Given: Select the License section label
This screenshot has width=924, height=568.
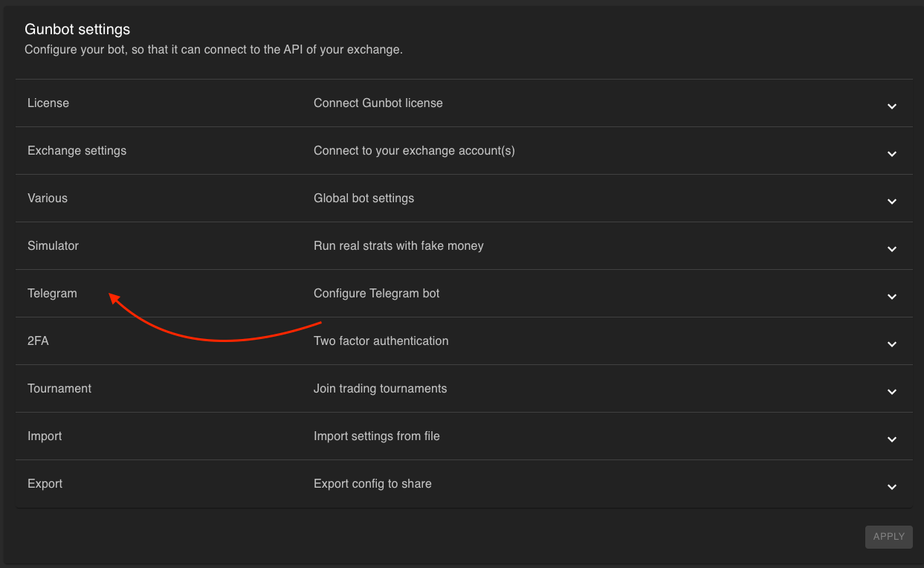Looking at the screenshot, I should 48,103.
